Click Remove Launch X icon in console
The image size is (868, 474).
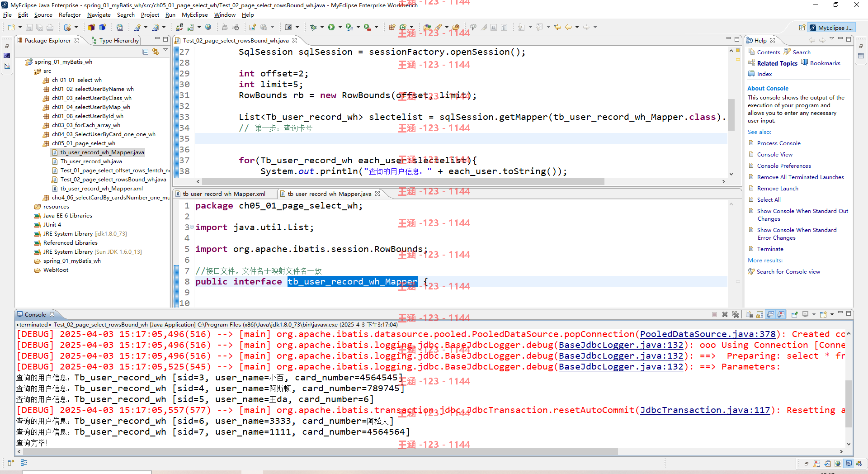coord(725,314)
